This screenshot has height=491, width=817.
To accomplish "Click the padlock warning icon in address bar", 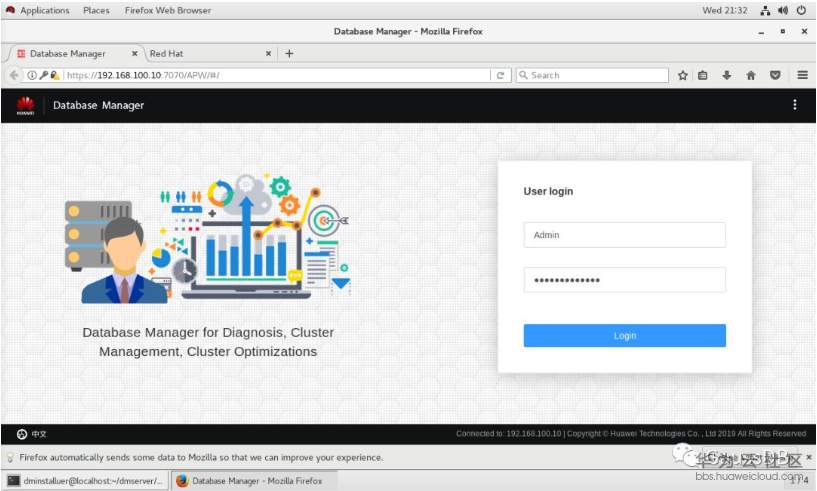I will 55,75.
